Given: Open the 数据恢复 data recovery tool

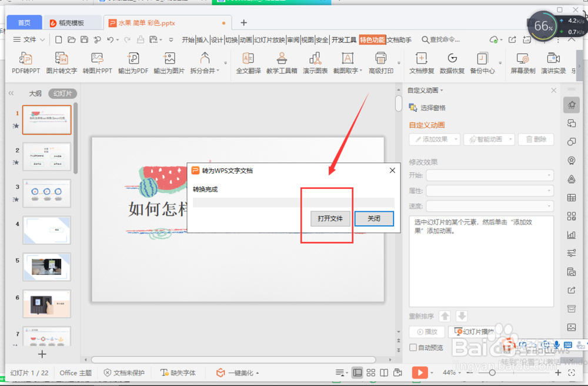Looking at the screenshot, I should [452, 62].
